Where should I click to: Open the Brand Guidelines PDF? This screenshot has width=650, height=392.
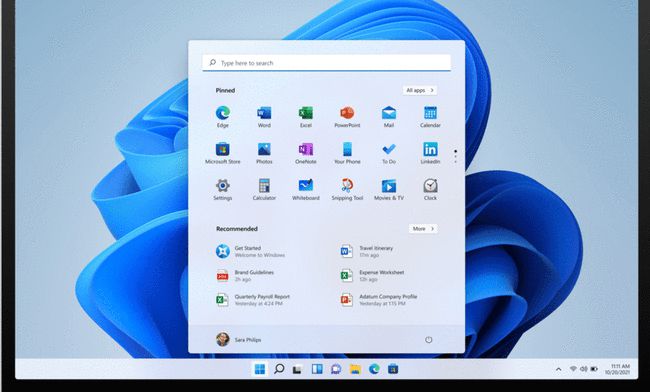pos(245,276)
